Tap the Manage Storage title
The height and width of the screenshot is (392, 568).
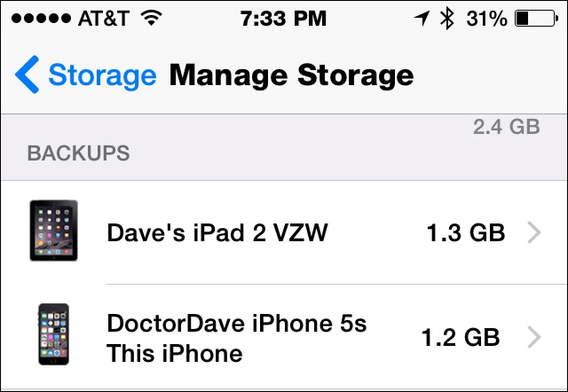[x=291, y=75]
